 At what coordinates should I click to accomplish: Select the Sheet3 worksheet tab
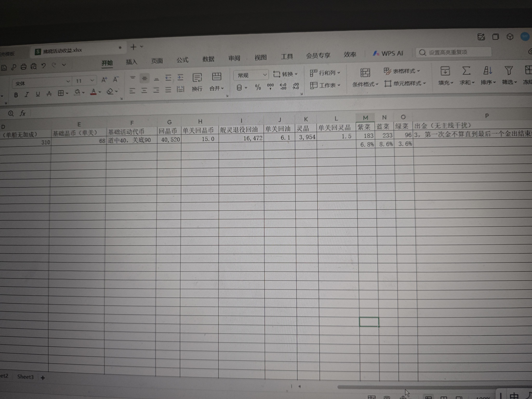pos(25,377)
